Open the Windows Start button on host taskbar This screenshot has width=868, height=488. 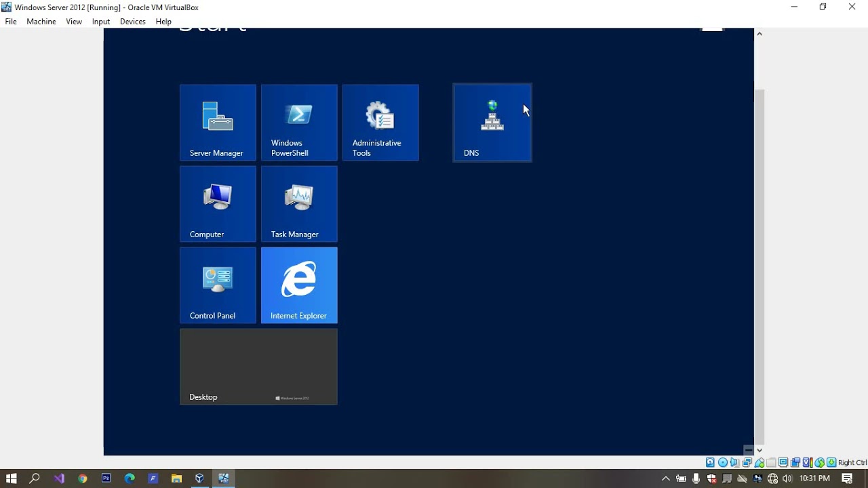tap(11, 479)
